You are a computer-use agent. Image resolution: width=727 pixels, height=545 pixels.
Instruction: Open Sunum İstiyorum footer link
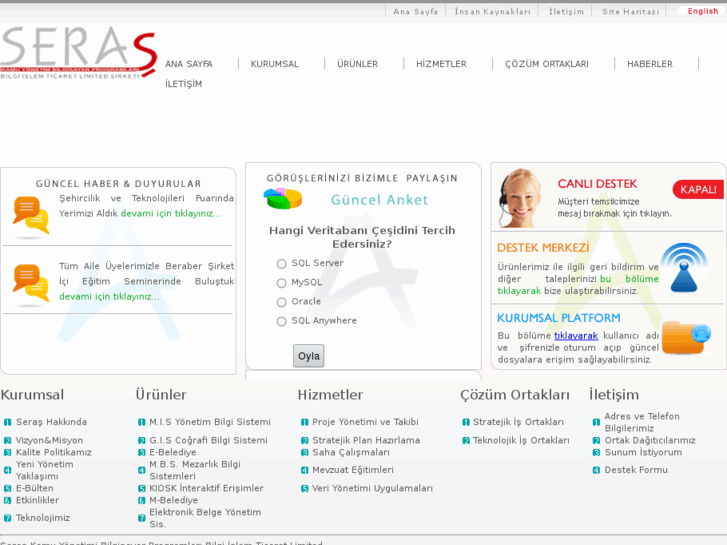(643, 452)
